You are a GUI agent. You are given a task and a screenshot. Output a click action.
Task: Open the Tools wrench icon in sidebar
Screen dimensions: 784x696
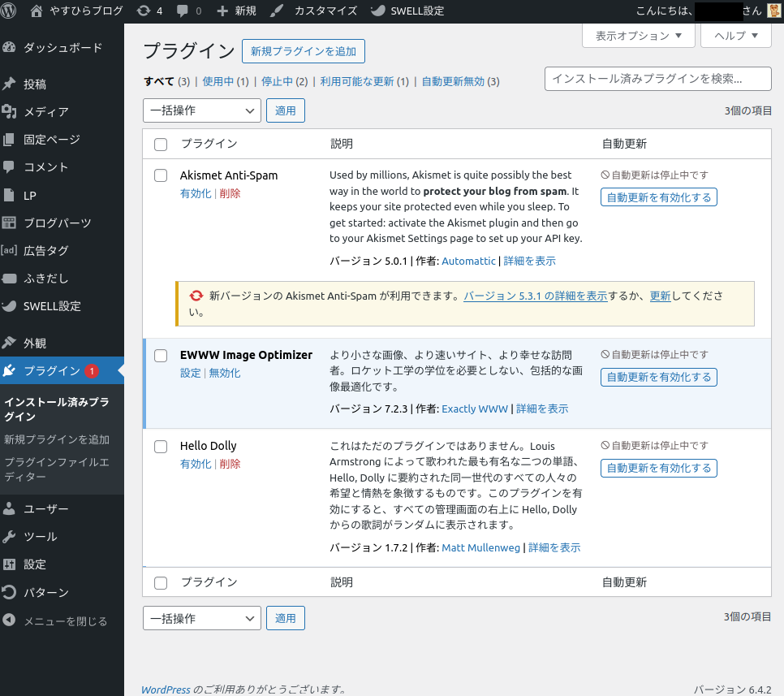(10, 536)
